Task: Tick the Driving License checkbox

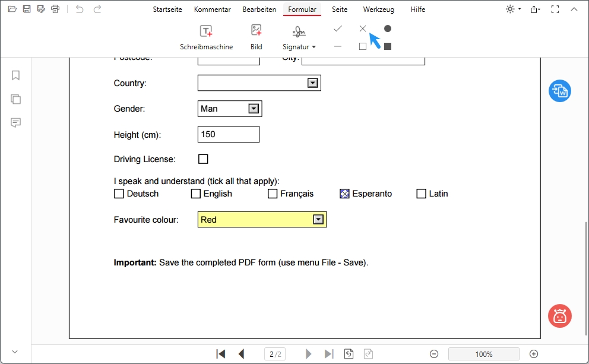Action: [x=203, y=159]
